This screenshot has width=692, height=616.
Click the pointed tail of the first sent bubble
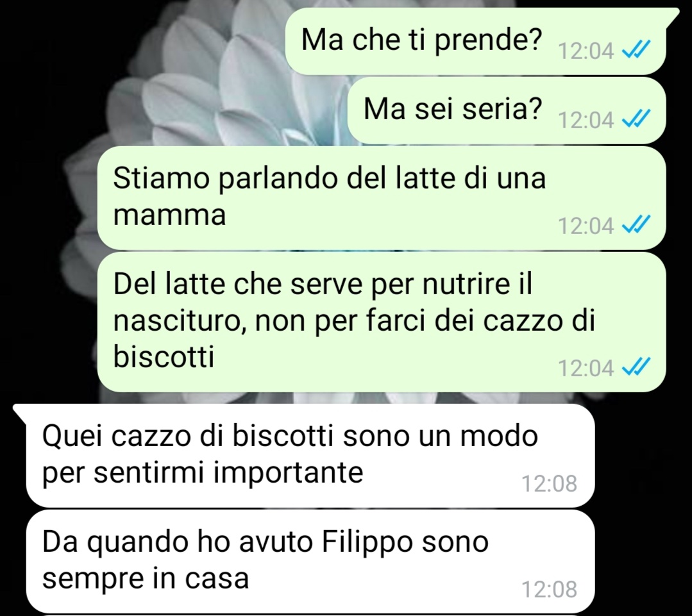[x=673, y=15]
